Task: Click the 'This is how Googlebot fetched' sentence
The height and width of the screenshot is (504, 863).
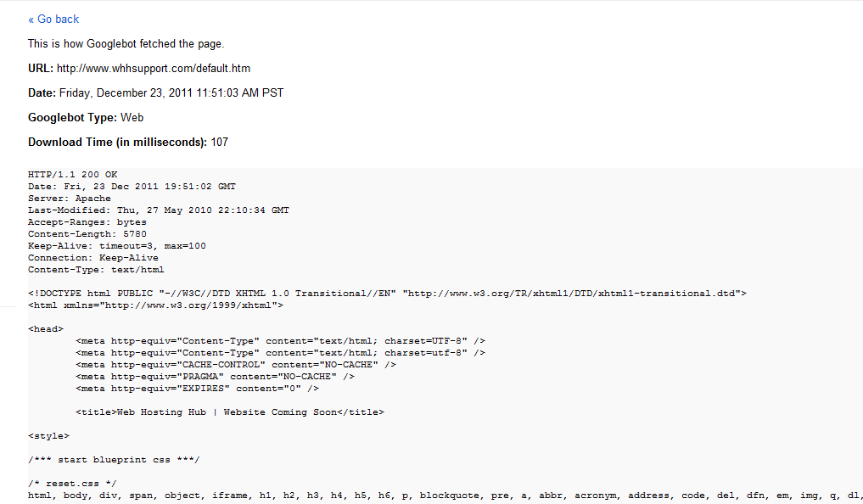Action: (126, 43)
